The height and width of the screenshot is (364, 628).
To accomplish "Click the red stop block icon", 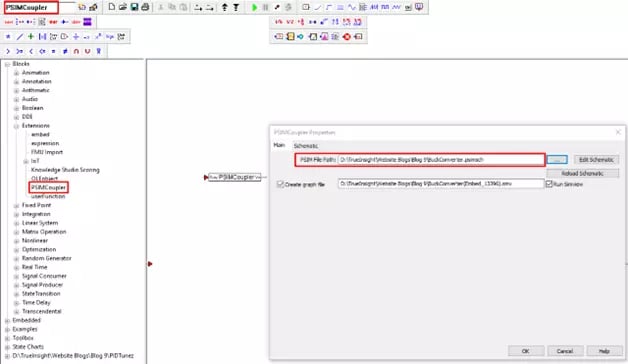I will pyautogui.click(x=347, y=37).
